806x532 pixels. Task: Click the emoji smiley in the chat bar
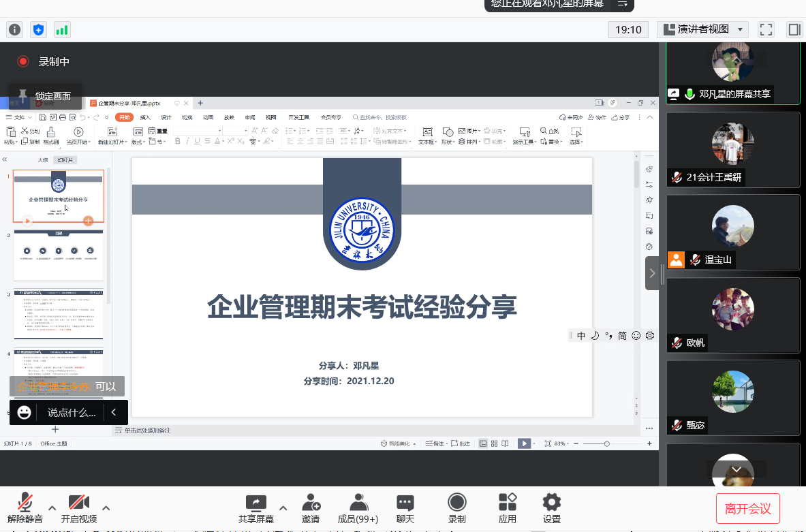[x=24, y=412]
